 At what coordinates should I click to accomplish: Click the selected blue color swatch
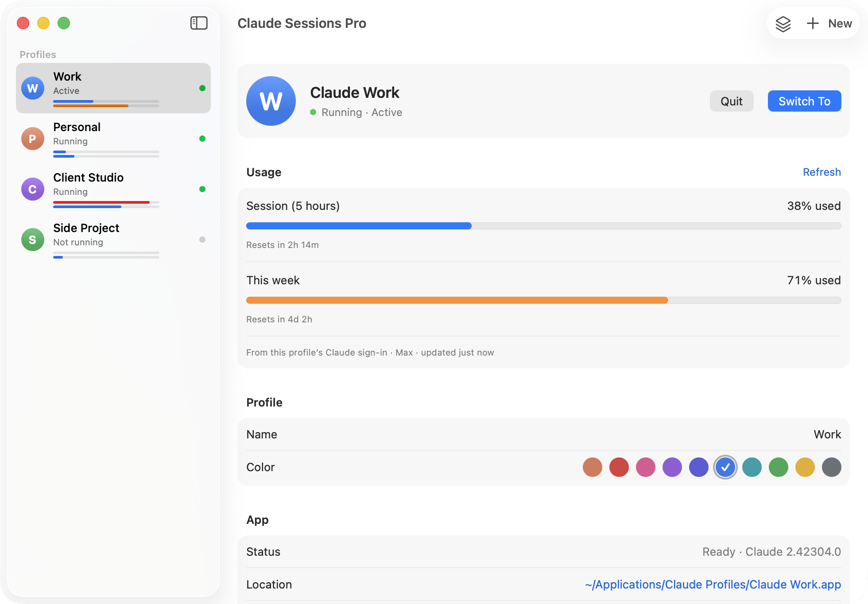725,467
